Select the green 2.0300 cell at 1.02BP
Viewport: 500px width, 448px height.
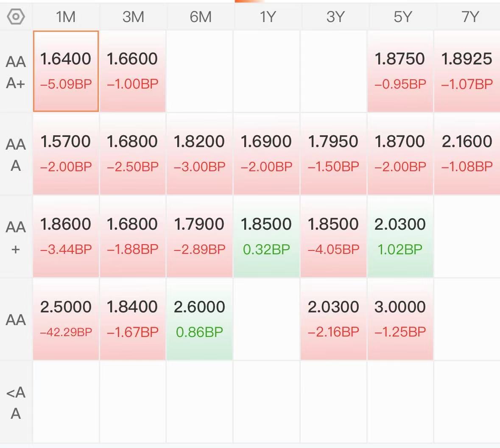click(400, 237)
